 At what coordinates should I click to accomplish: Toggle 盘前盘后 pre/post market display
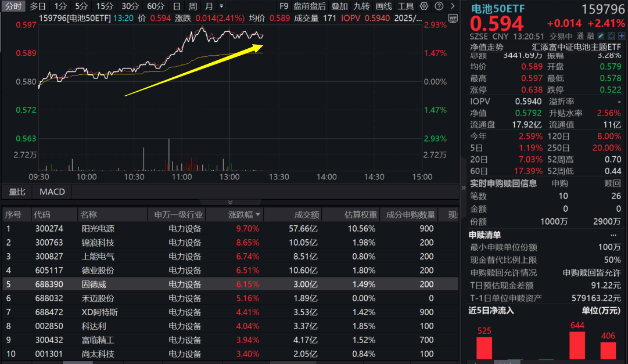[x=310, y=6]
